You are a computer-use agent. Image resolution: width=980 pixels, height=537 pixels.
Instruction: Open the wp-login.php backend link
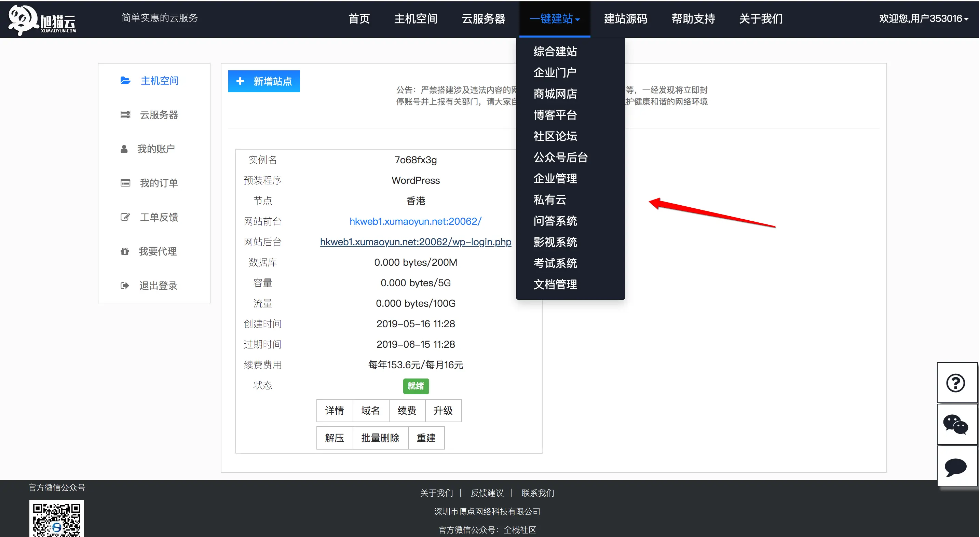pos(416,242)
